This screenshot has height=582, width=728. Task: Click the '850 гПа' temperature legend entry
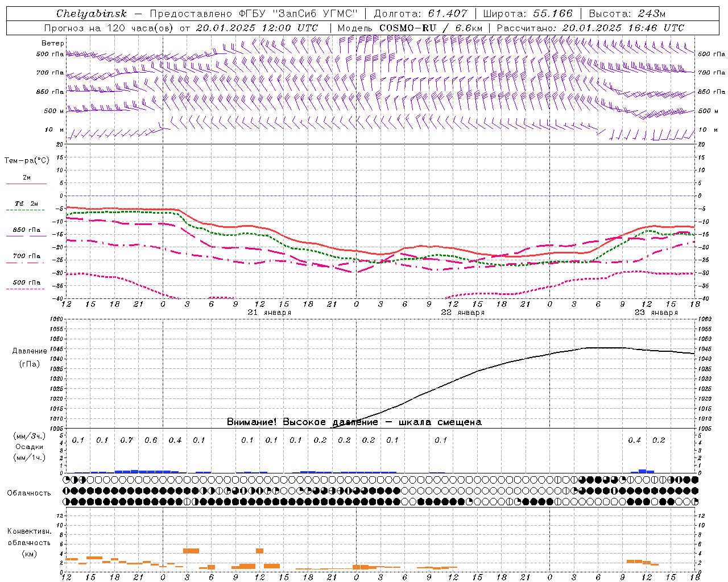pos(27,230)
